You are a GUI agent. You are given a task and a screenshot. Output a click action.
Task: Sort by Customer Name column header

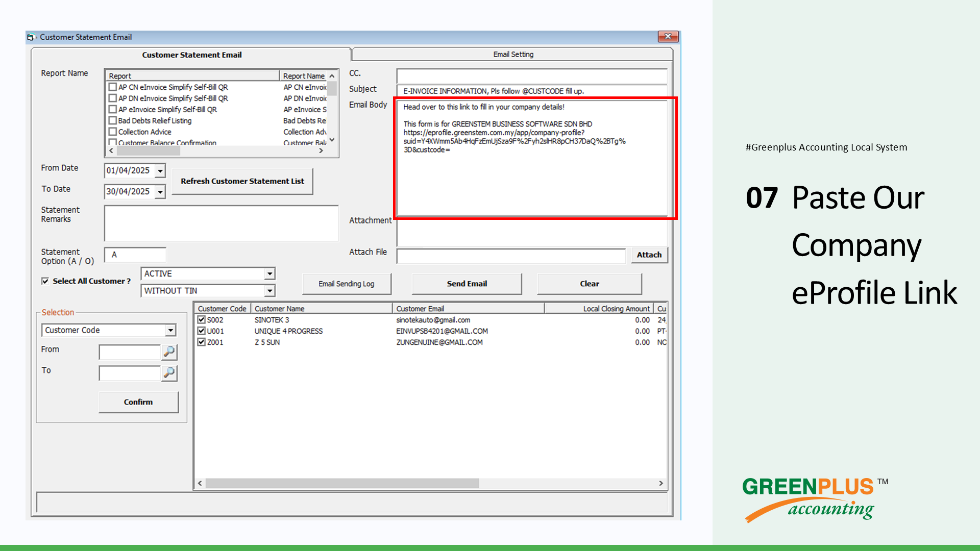coord(322,309)
